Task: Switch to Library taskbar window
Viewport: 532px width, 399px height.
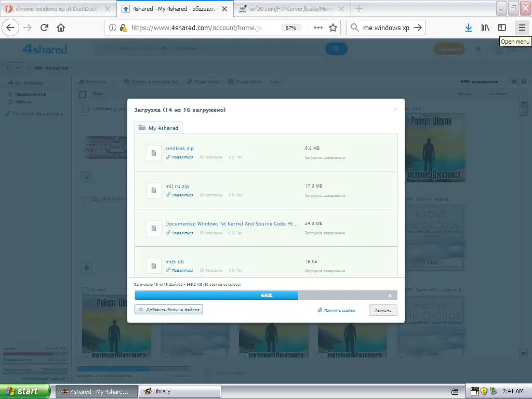Action: (x=180, y=392)
